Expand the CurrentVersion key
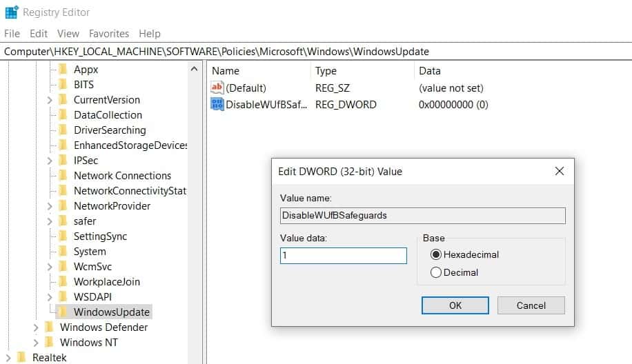The height and width of the screenshot is (364, 632). coord(50,100)
